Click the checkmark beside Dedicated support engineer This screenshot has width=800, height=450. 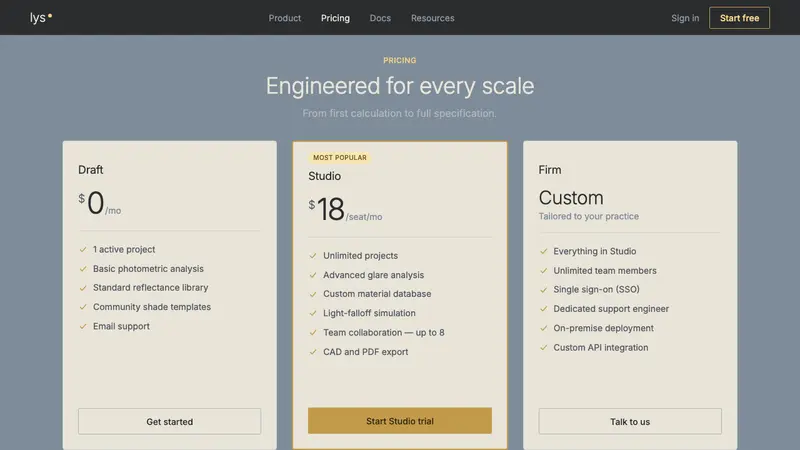[x=543, y=309]
